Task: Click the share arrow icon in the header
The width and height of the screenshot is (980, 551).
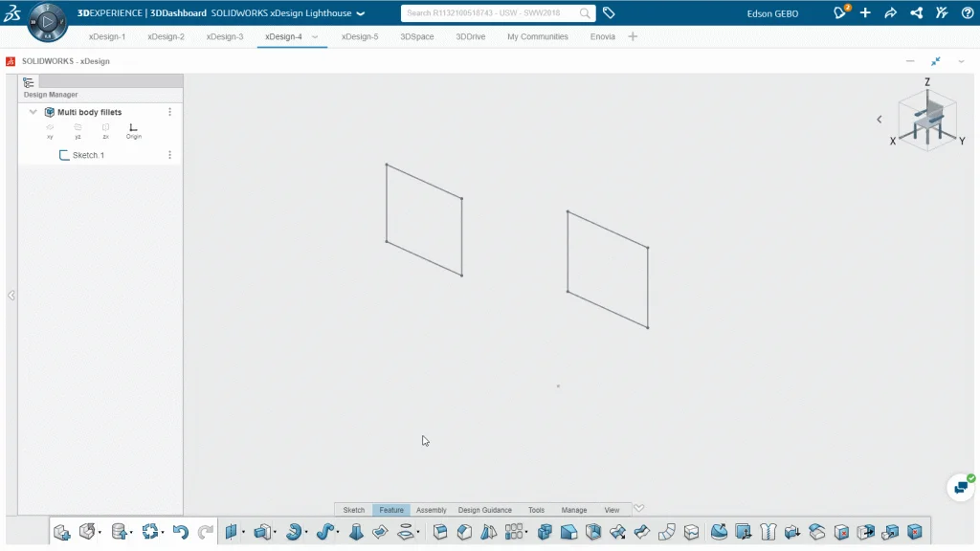Action: click(x=890, y=12)
